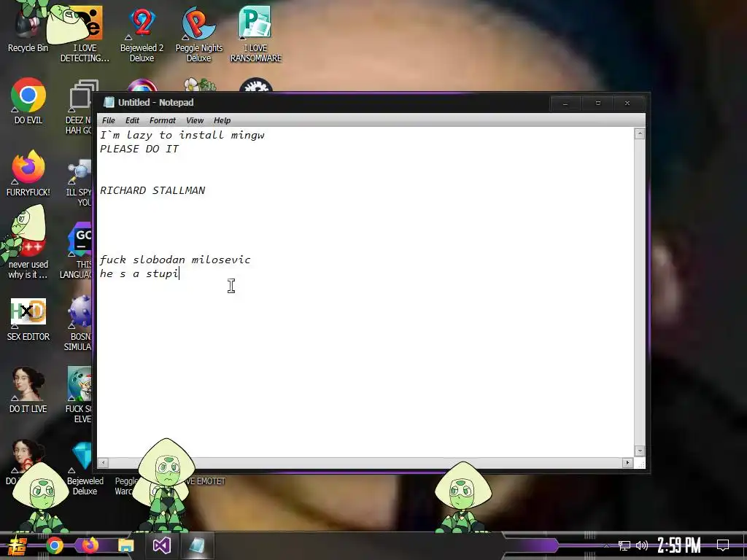747x560 pixels.
Task: Open the SEX EDITOR HxD shortcut
Action: click(x=28, y=319)
